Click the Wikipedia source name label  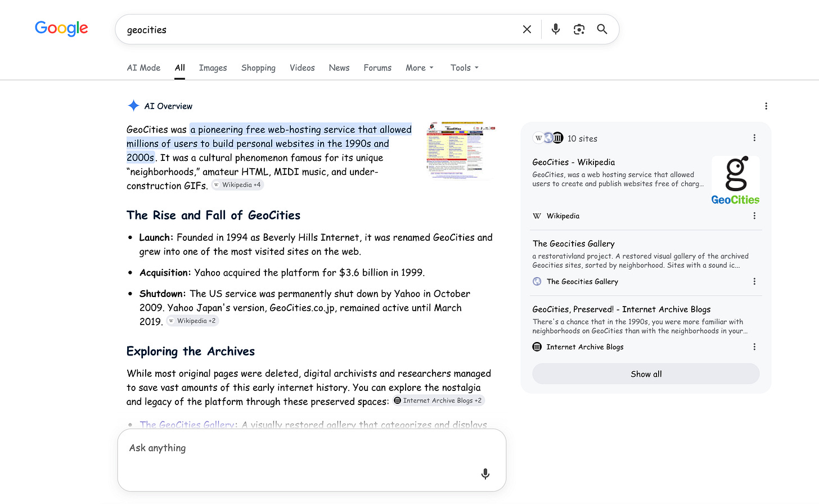563,216
